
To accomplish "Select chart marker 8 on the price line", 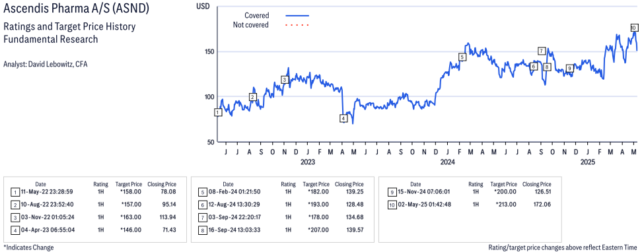I will (x=547, y=67).
